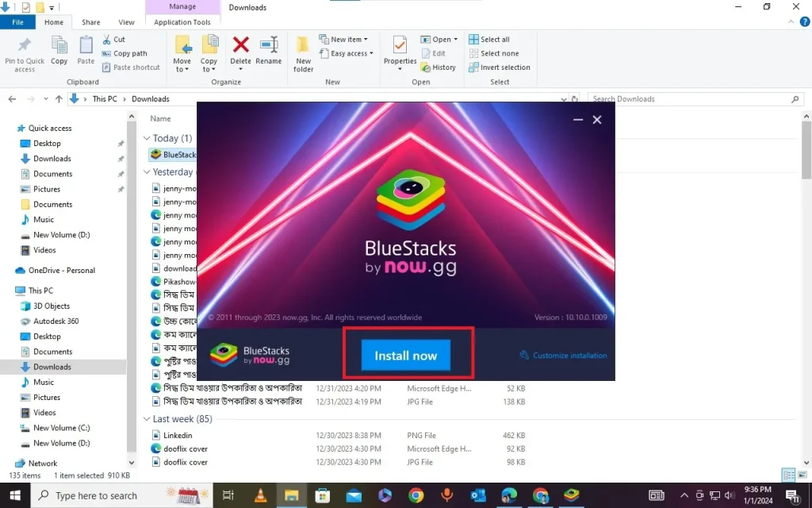Click Copy path in the Clipboard group
This screenshot has height=508, width=812.
click(124, 53)
